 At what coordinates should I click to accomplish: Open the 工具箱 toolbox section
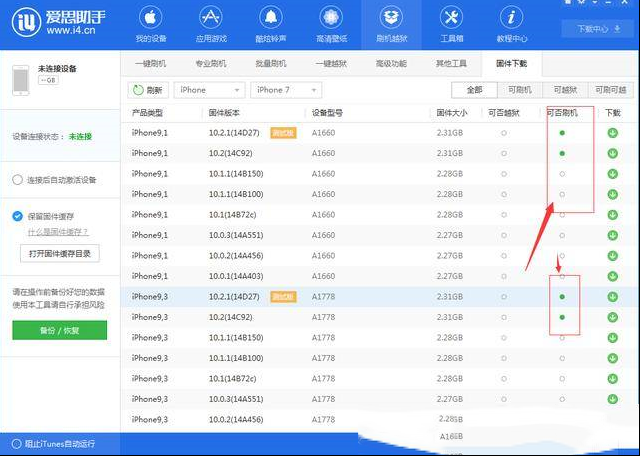pyautogui.click(x=451, y=24)
